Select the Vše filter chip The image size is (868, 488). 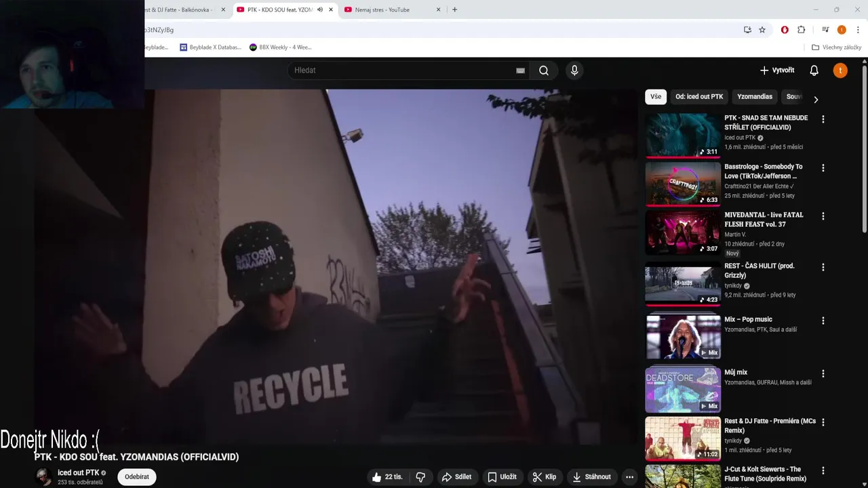coord(656,97)
